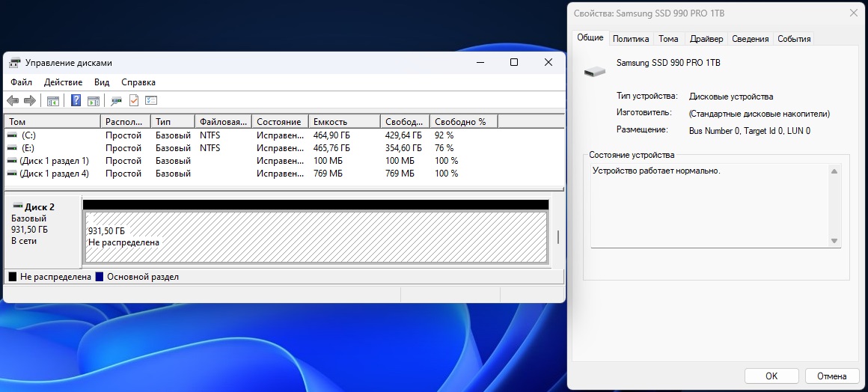Image resolution: width=868 pixels, height=392 pixels.
Task: Click OK in the properties dialog
Action: point(771,376)
